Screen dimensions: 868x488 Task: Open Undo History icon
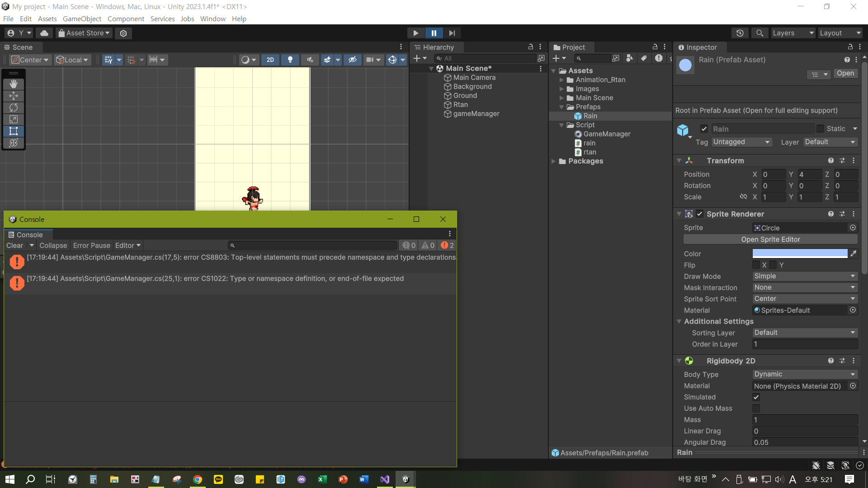(740, 33)
